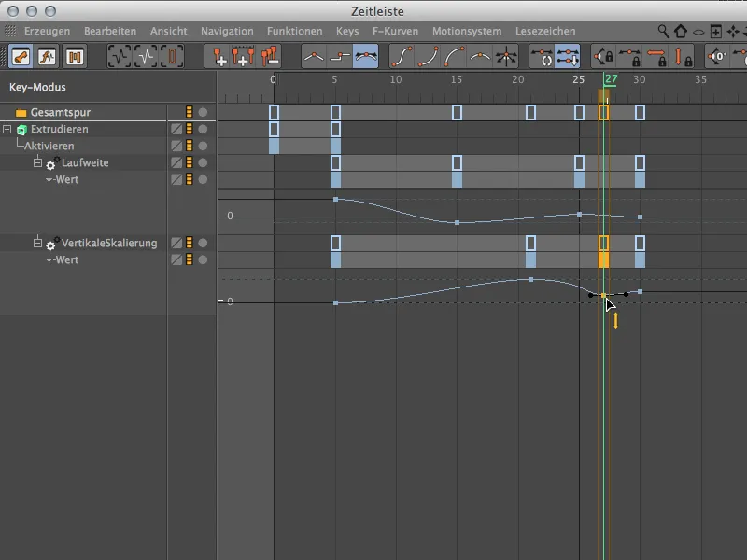This screenshot has height=560, width=747.
Task: Switch to F-Curve mode icon
Action: (48, 57)
